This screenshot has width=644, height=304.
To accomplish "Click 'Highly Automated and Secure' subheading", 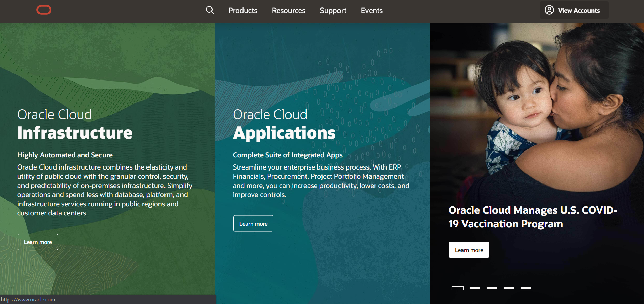I will point(65,155).
